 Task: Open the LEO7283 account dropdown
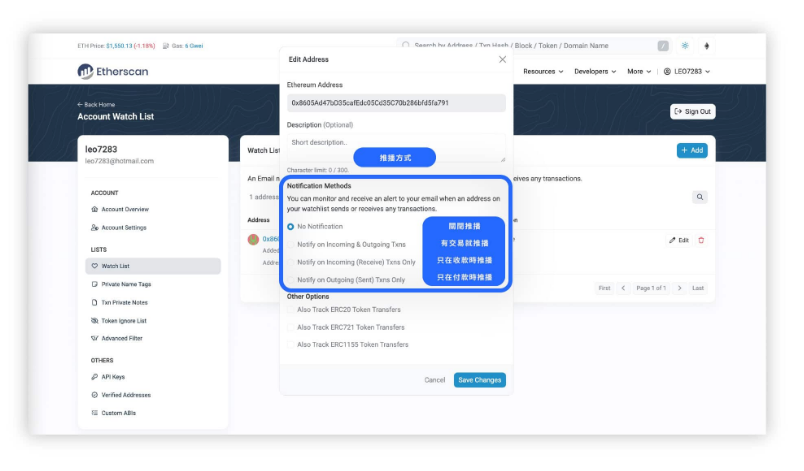(x=687, y=71)
